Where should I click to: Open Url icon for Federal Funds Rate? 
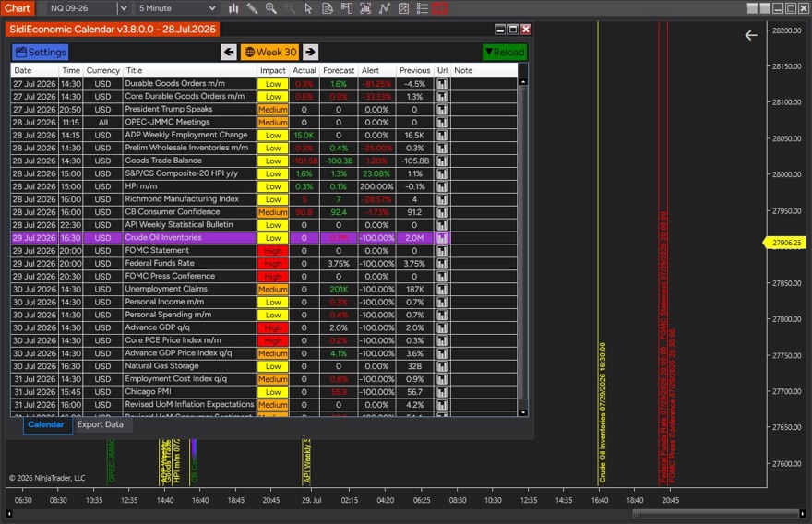click(442, 264)
